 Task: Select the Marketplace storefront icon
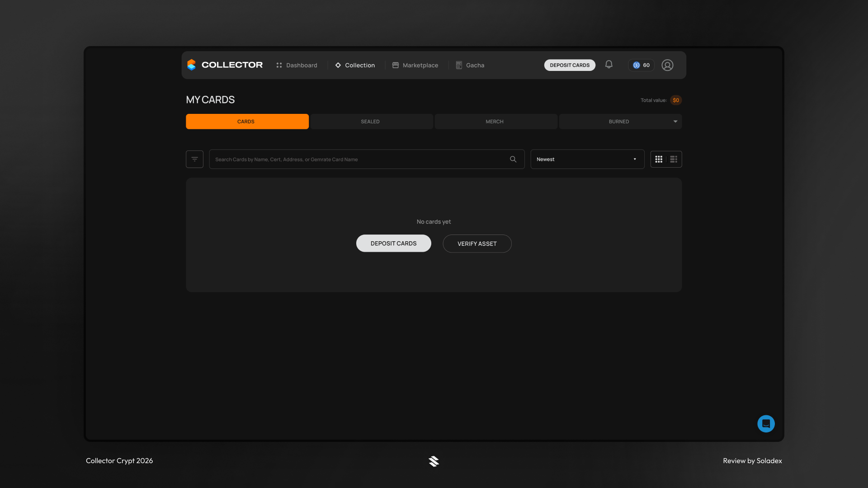[x=395, y=65]
